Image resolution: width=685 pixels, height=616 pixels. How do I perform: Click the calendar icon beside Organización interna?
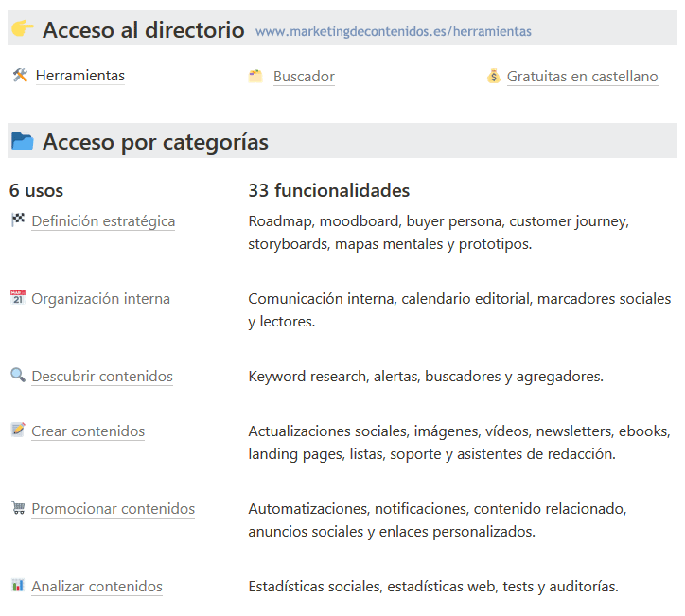[18, 297]
